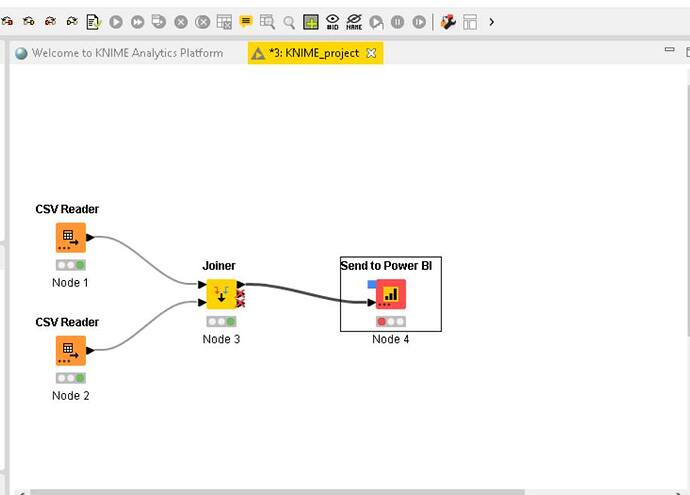Expand toolbar overflow chevron
The height and width of the screenshot is (495, 690).
click(492, 22)
